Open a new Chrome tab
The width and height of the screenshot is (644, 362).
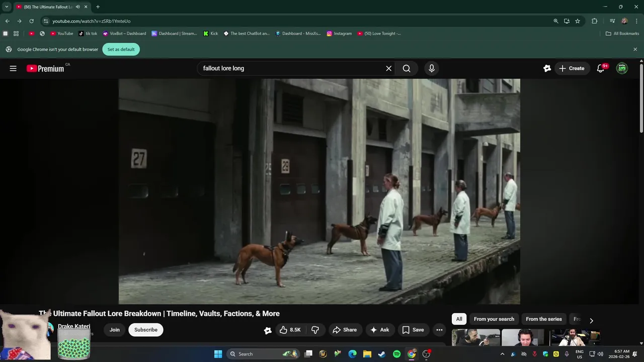98,7
